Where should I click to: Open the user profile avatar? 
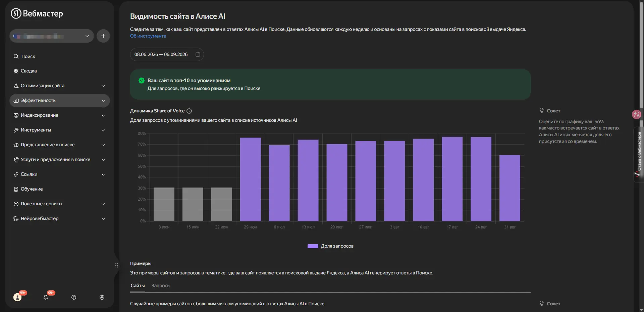pyautogui.click(x=17, y=297)
